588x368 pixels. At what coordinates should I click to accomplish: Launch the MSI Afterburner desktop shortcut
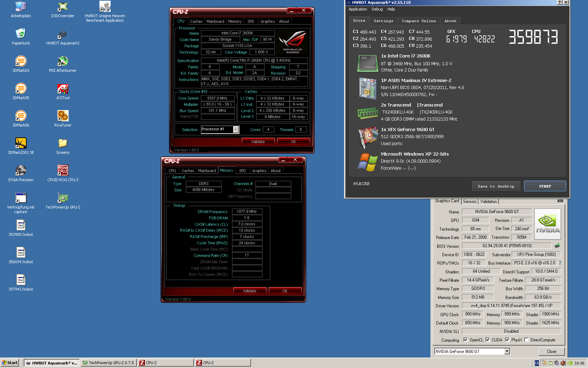63,64
